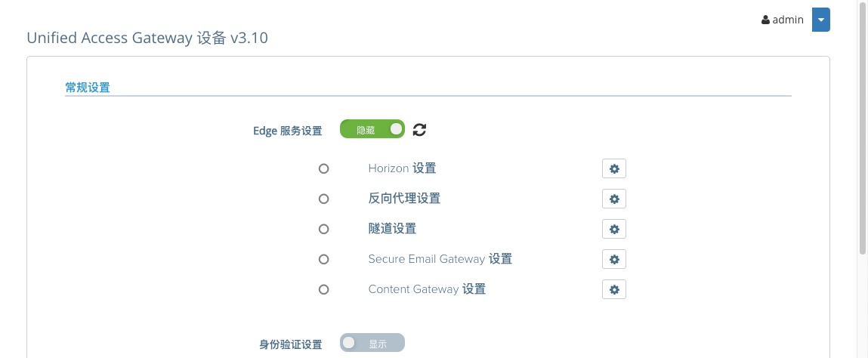The image size is (868, 358).
Task: Open the 隧道设置 gear icon
Action: [x=614, y=229]
